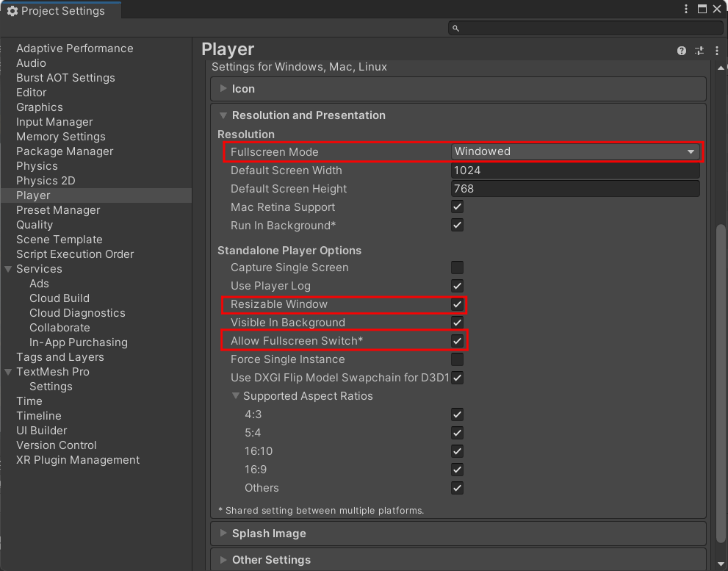
Task: Open Memory Settings category
Action: coord(61,137)
